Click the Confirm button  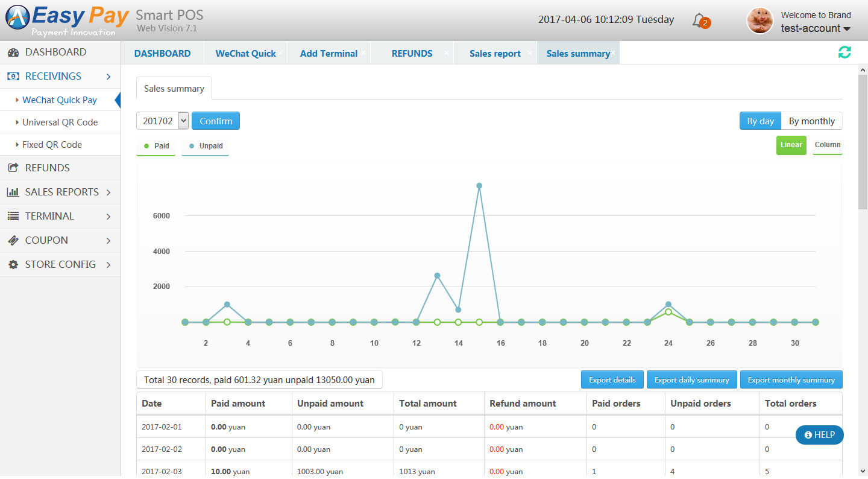(216, 121)
